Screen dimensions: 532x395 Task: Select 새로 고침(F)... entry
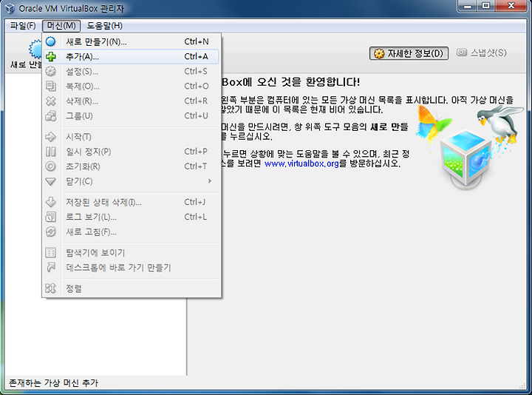(131, 232)
